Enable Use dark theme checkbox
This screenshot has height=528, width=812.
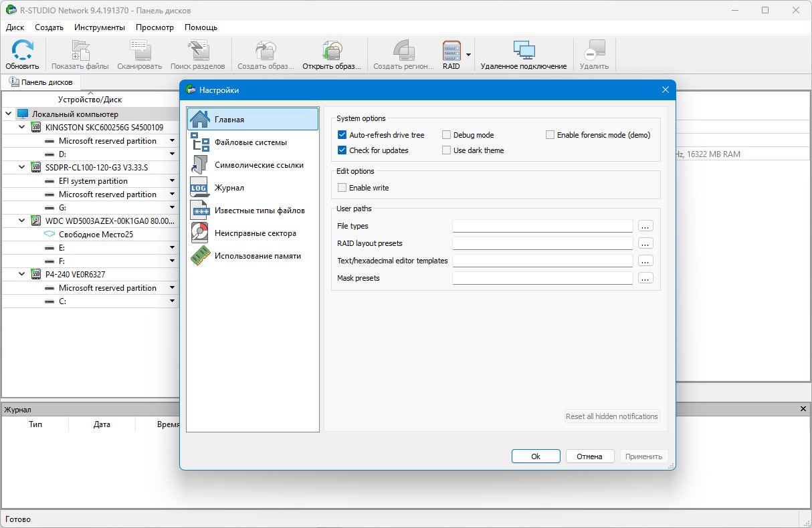click(446, 150)
